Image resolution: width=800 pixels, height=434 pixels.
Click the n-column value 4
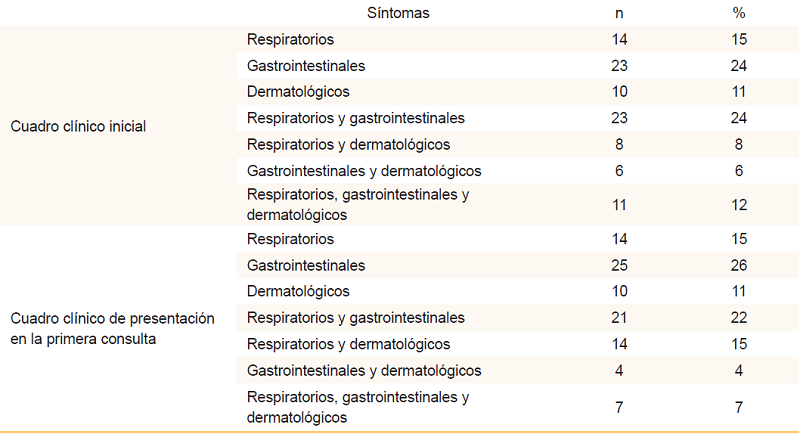[620, 370]
